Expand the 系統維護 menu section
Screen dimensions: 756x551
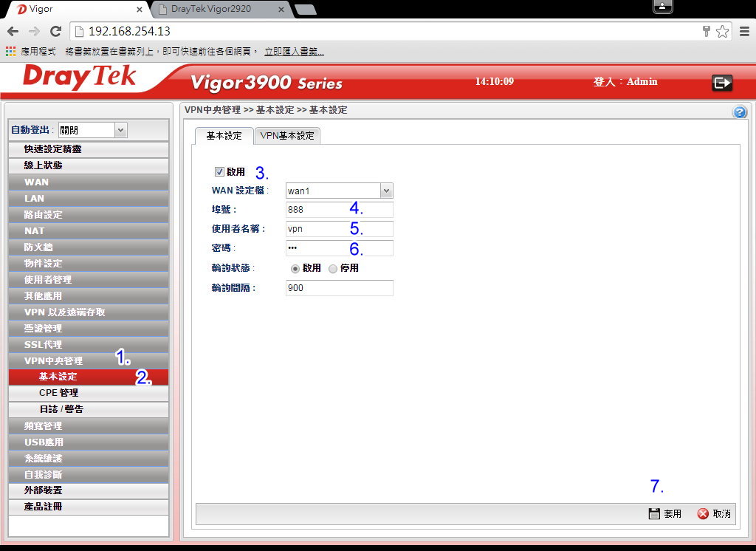(x=89, y=459)
